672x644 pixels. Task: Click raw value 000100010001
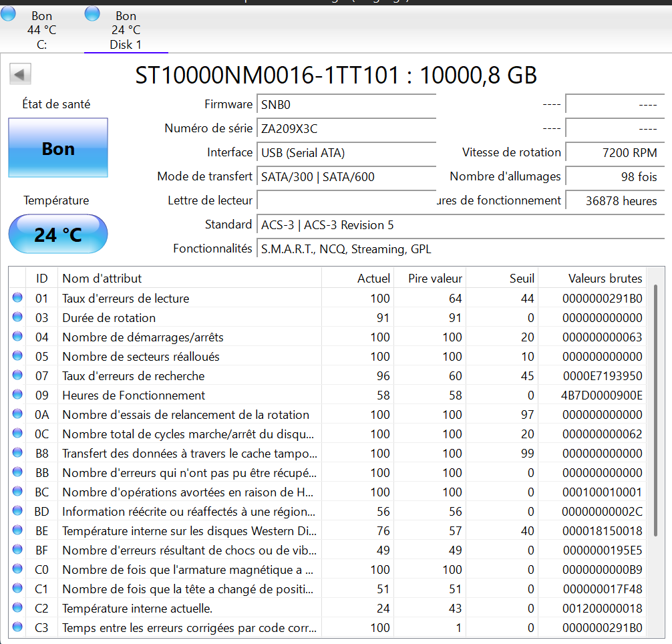(602, 492)
